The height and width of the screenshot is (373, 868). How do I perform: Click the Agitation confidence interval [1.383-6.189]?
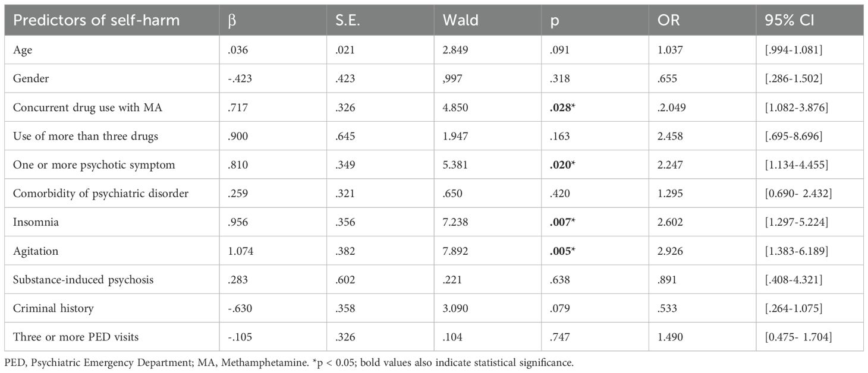[795, 251]
